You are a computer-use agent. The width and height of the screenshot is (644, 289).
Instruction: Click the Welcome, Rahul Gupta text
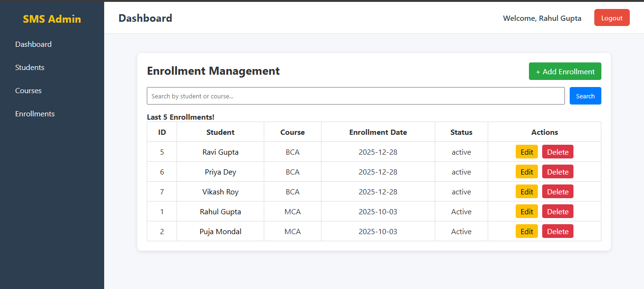pos(542,18)
